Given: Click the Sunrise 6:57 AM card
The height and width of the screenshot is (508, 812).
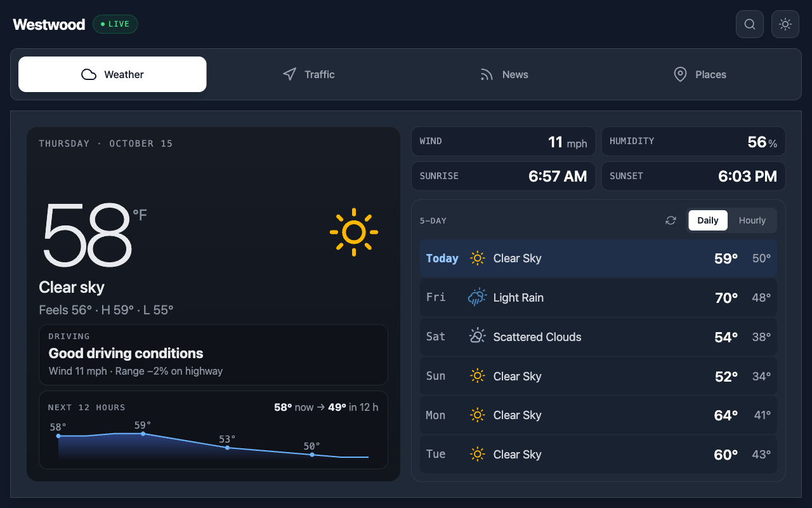Looking at the screenshot, I should click(504, 176).
